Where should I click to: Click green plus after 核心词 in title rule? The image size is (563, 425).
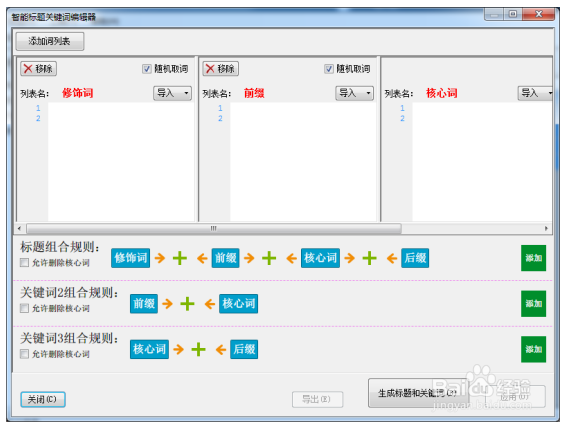point(369,258)
